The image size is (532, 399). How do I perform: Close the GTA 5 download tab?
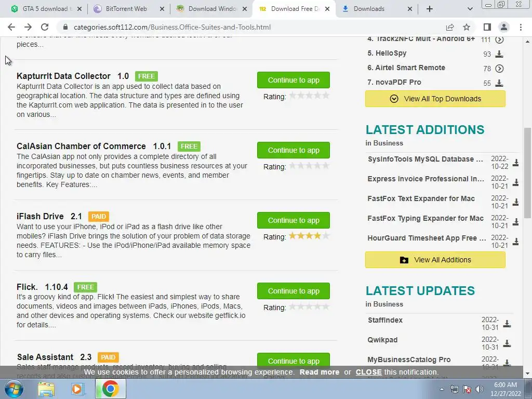[79, 9]
